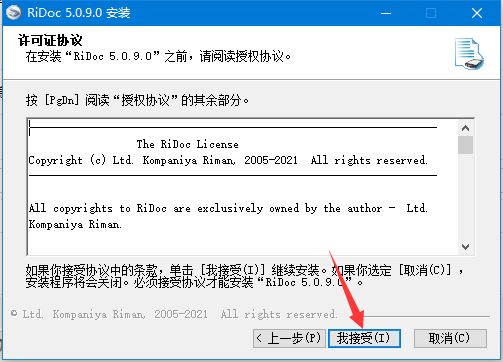The height and width of the screenshot is (362, 503).
Task: Click the "在安装 RiDoc 5.0.9.0 之前" subtitle
Action: [x=158, y=56]
